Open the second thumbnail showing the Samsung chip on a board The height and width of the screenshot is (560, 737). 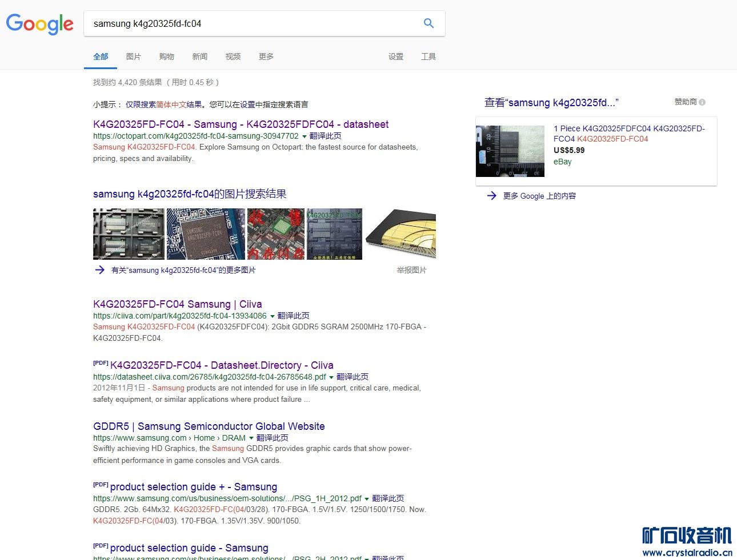pyautogui.click(x=206, y=234)
